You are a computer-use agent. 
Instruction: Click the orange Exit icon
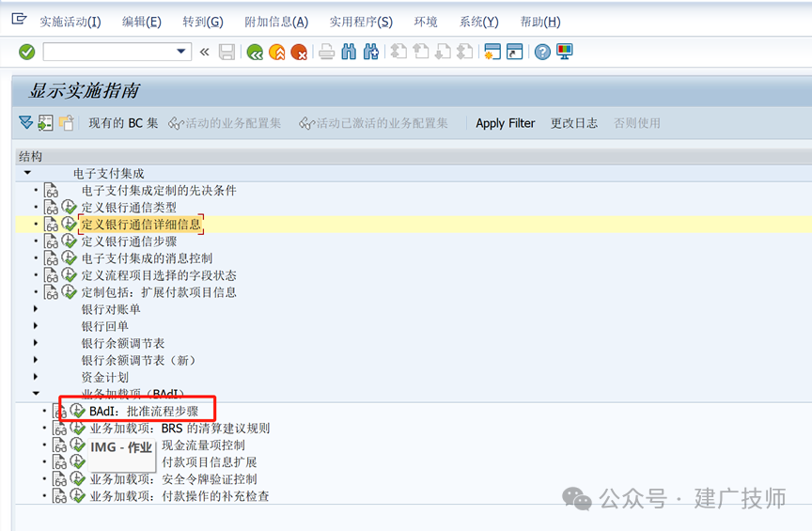point(277,52)
